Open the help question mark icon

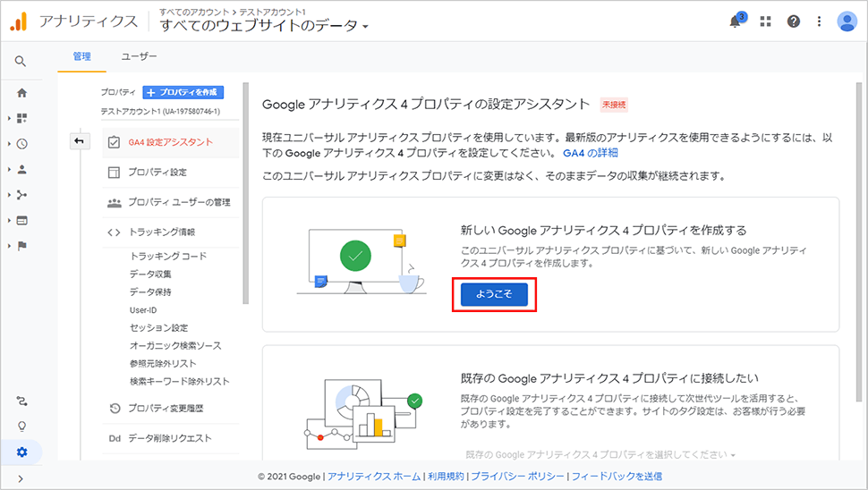click(793, 21)
